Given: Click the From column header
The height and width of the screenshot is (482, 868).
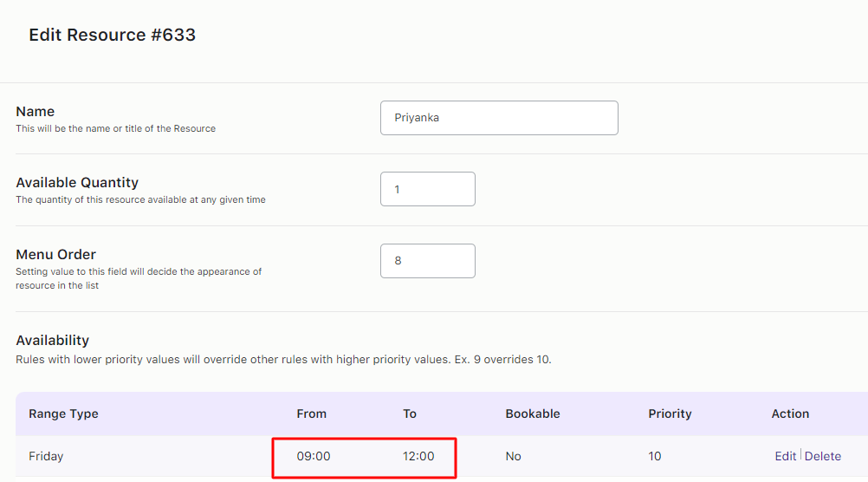Looking at the screenshot, I should (311, 414).
